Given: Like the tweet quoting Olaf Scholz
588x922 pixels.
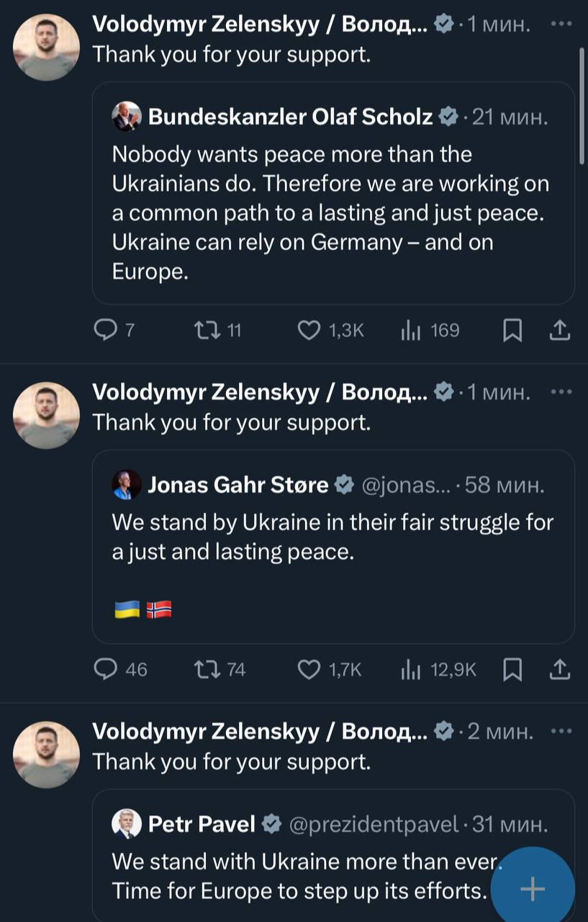Looking at the screenshot, I should pos(309,331).
